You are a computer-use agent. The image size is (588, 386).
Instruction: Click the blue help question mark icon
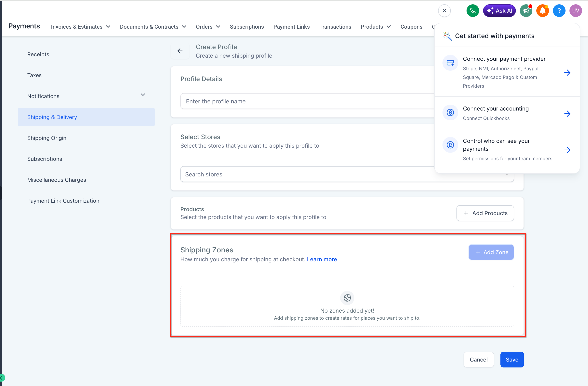(559, 11)
